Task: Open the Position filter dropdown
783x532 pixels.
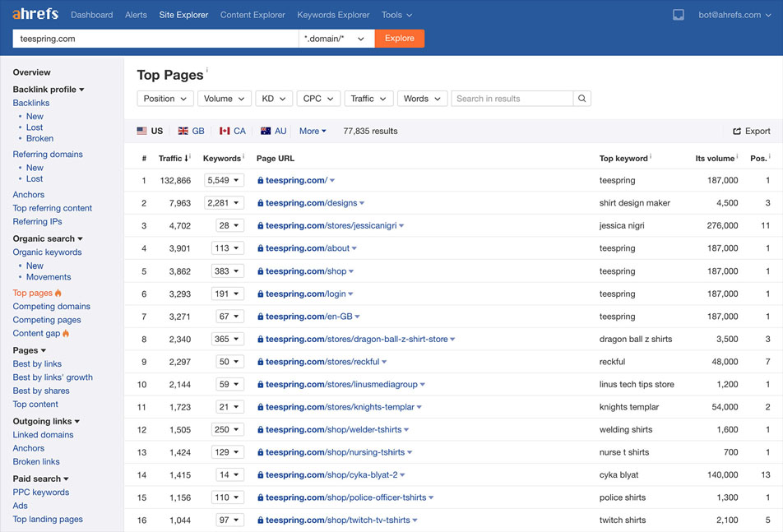Action: coord(164,98)
